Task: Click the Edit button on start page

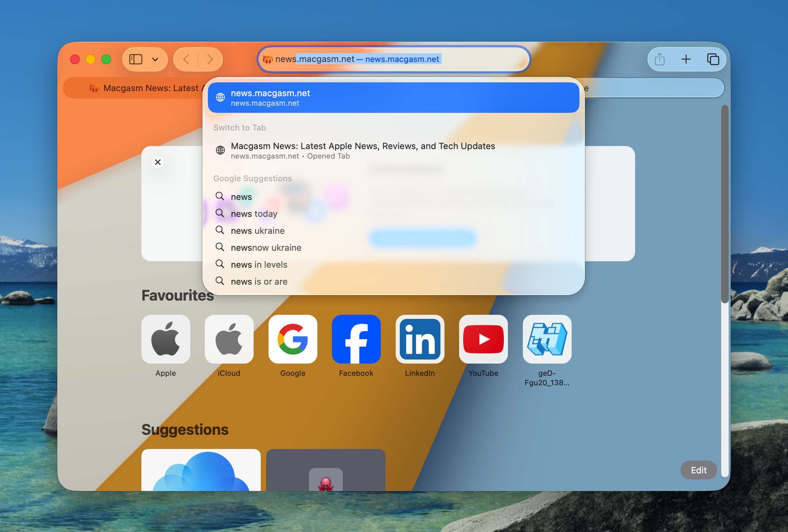Action: pos(698,470)
